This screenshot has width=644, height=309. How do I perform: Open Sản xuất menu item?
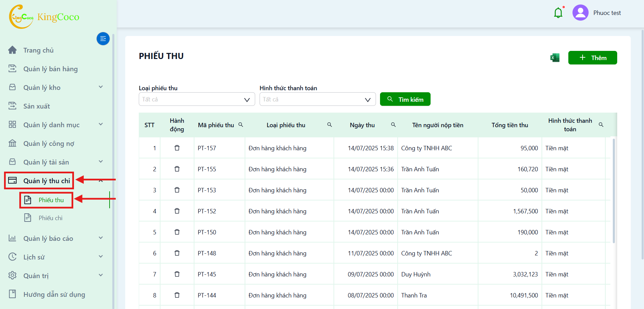[x=37, y=106]
